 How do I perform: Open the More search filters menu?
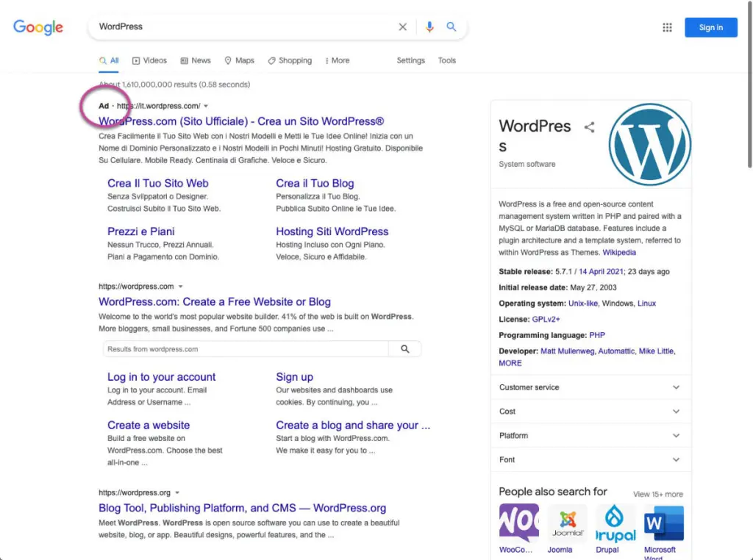[337, 60]
